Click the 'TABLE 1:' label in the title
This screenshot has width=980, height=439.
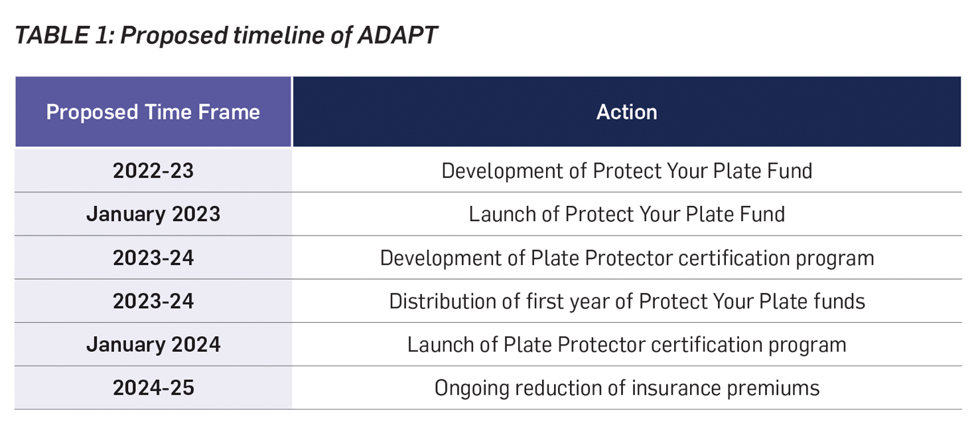tap(63, 35)
